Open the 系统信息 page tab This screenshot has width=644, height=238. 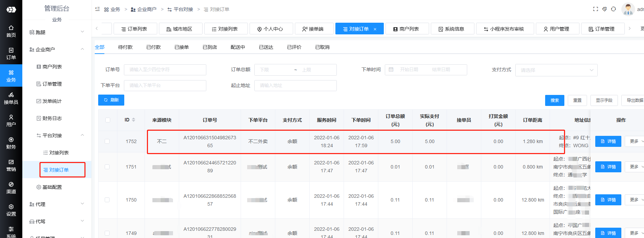click(x=452, y=29)
